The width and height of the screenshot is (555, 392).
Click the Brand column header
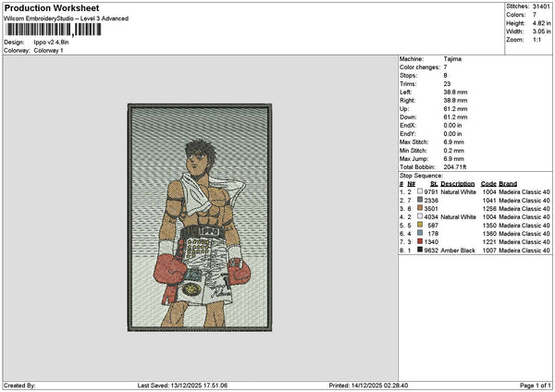(508, 184)
